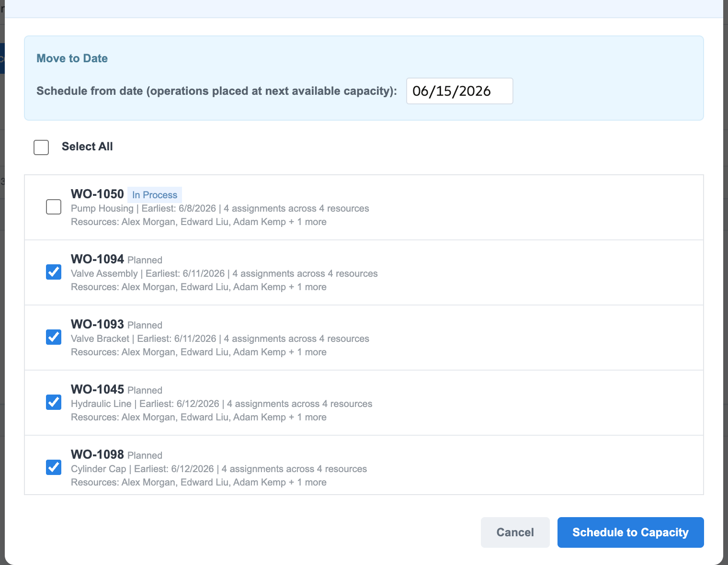Uncheck the WO-1093 Valve Bracket checkbox

pyautogui.click(x=54, y=337)
